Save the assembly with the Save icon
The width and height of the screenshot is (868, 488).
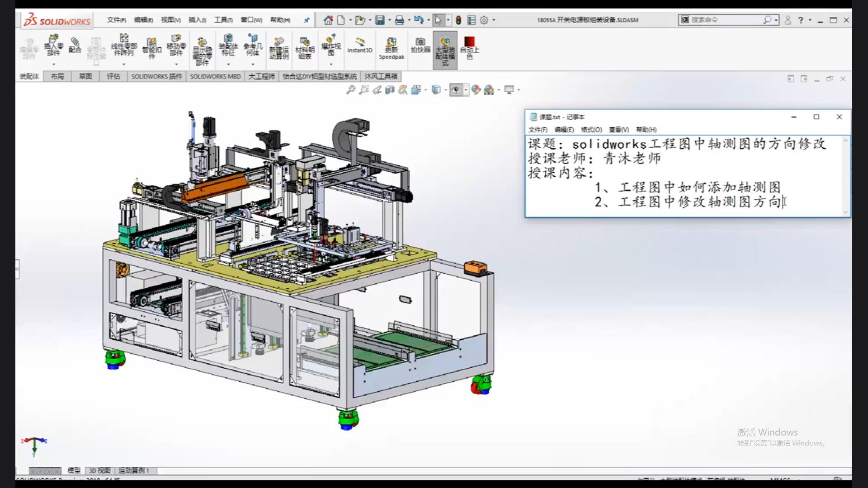tap(380, 20)
